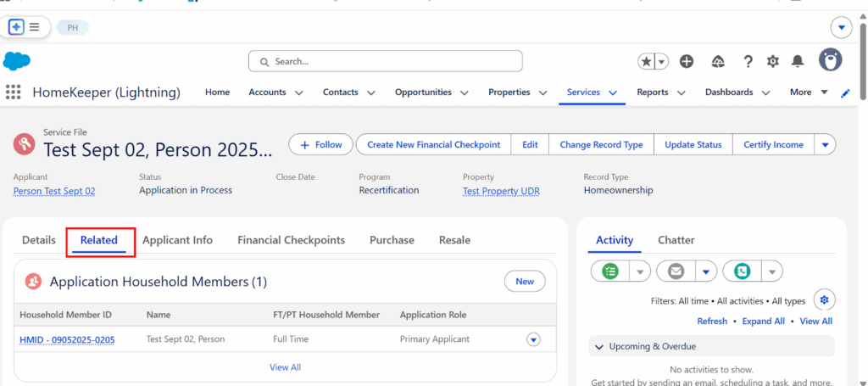View notifications via the bell icon
The width and height of the screenshot is (868, 386).
(x=797, y=61)
